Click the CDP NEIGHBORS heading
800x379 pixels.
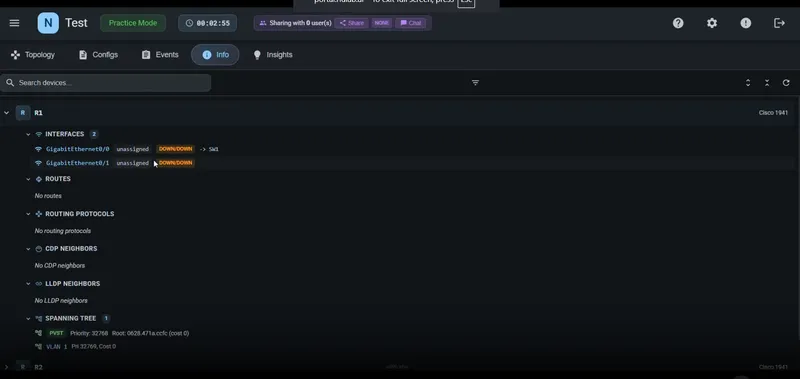click(71, 249)
